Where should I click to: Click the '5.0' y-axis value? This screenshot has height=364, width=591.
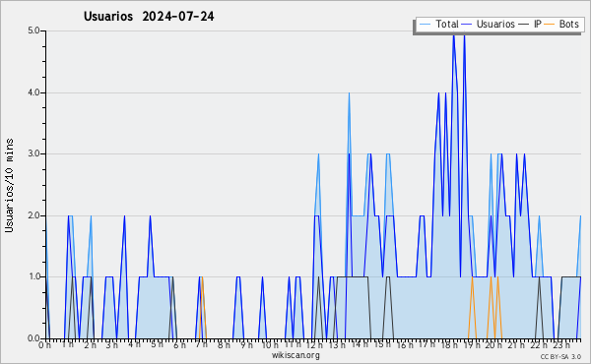coord(33,30)
